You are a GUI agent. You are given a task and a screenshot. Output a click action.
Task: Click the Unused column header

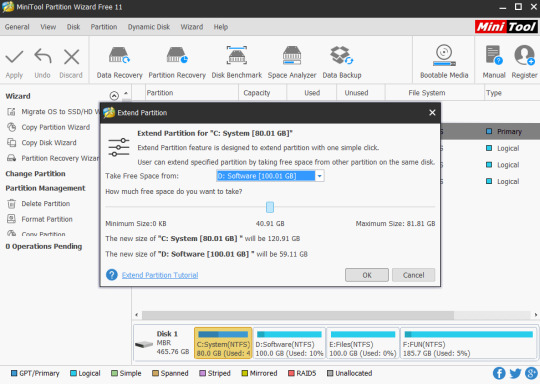point(360,93)
